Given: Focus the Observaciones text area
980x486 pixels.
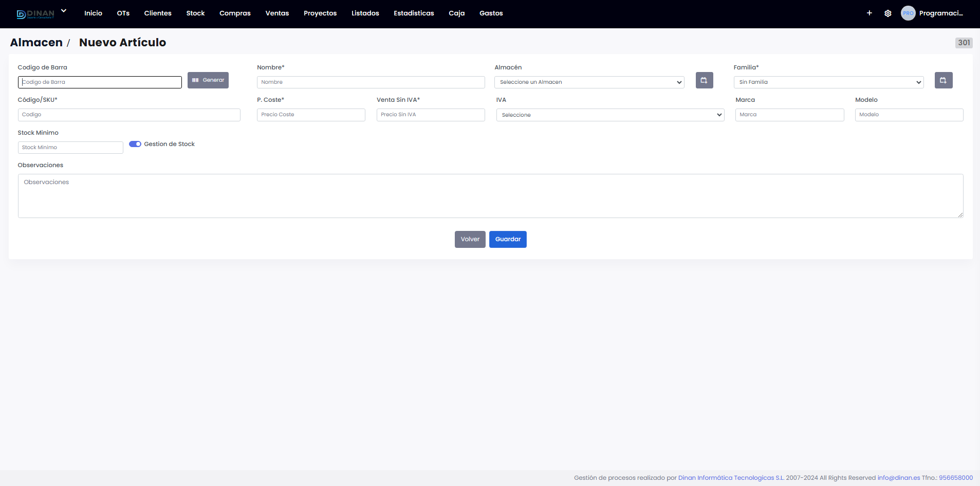Looking at the screenshot, I should (490, 196).
